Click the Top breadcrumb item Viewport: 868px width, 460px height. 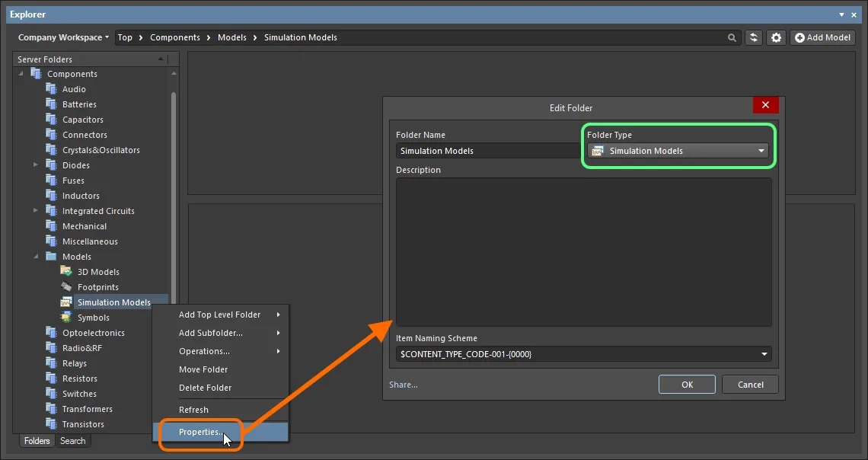(x=125, y=37)
